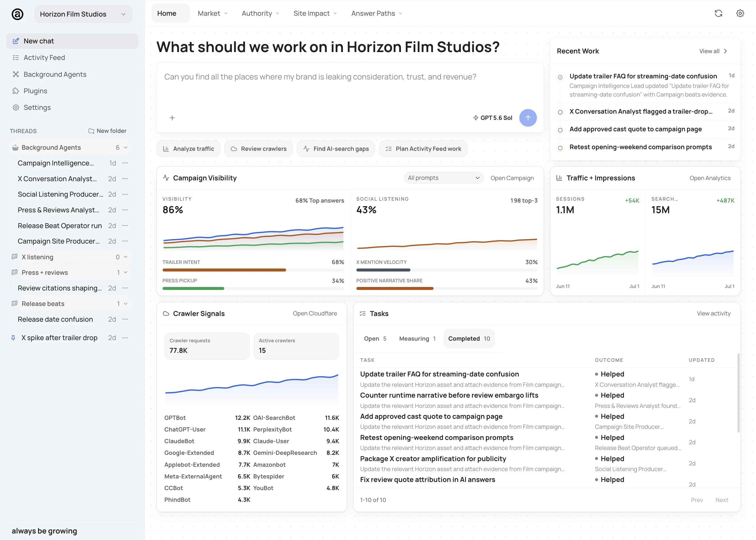Send prompt with the arrow button
The image size is (756, 540).
(x=528, y=118)
